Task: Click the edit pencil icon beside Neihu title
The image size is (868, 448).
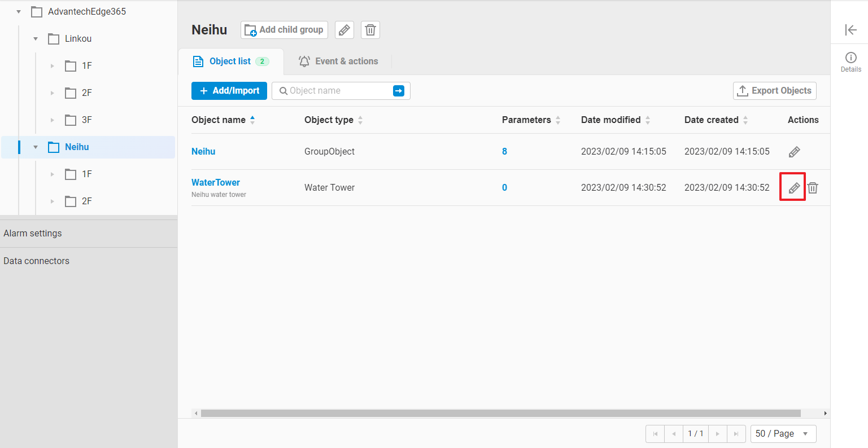Action: (344, 30)
